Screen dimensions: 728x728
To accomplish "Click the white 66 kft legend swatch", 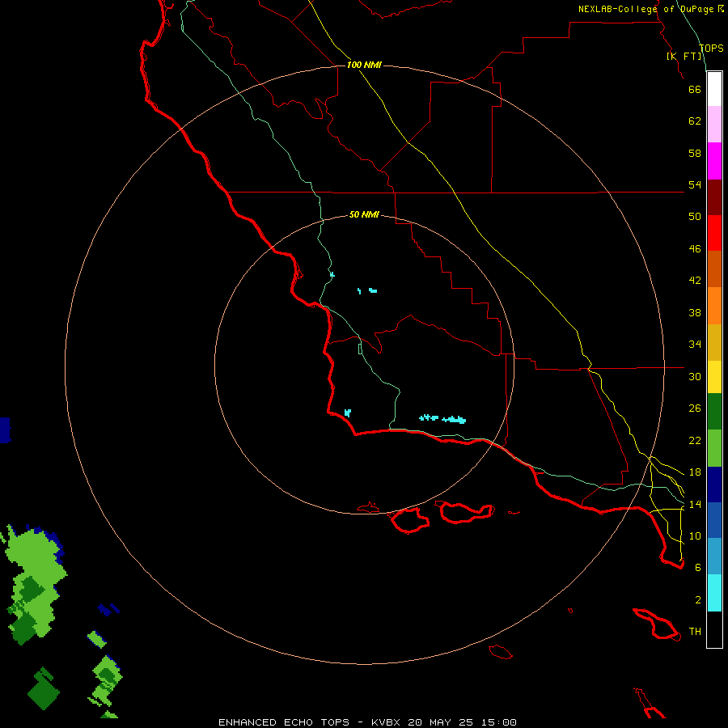I will pyautogui.click(x=714, y=89).
